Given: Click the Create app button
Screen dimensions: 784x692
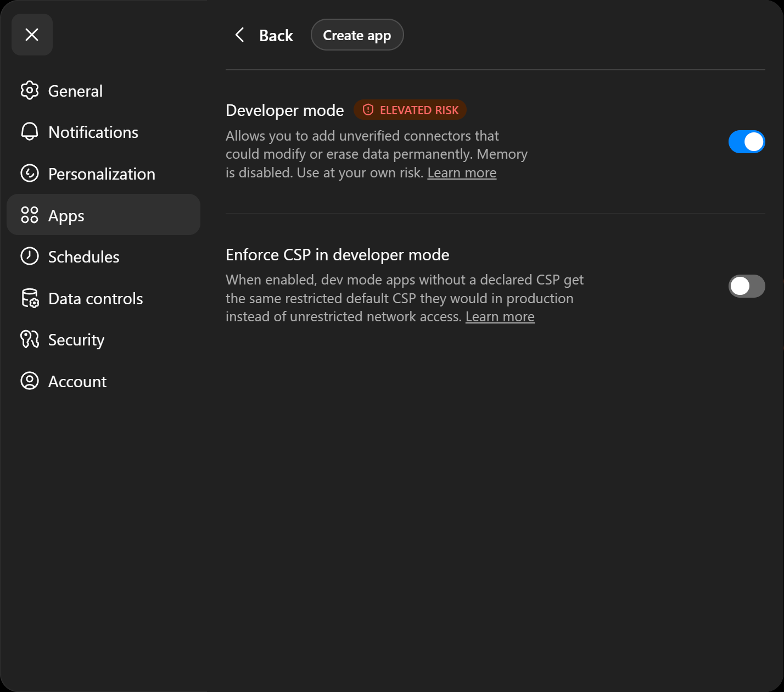Looking at the screenshot, I should click(x=357, y=35).
